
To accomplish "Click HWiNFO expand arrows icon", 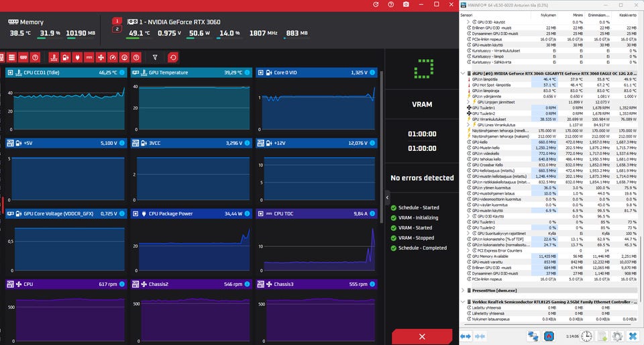I will tap(466, 336).
